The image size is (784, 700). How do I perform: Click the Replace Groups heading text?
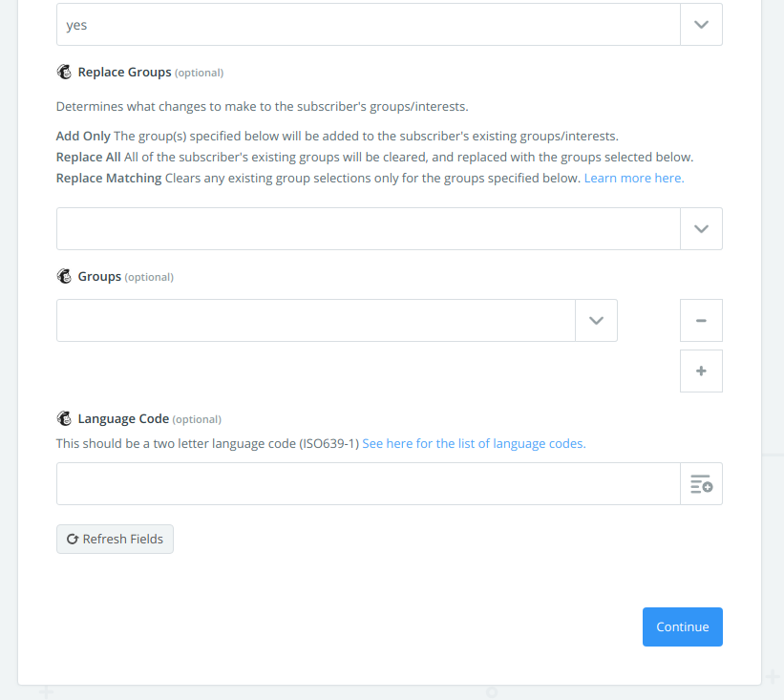(124, 72)
